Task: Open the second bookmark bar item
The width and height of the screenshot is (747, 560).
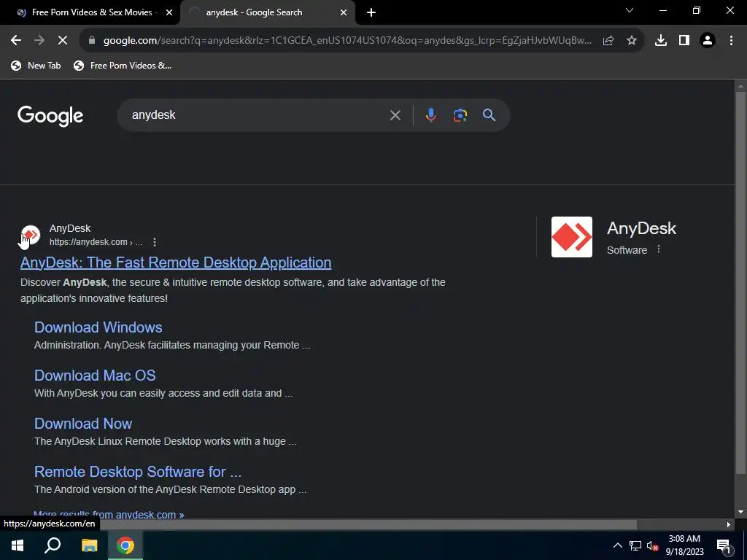Action: [x=123, y=66]
